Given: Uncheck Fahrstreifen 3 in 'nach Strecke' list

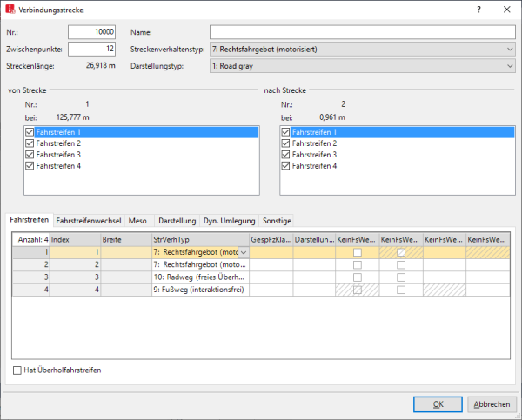Looking at the screenshot, I should [286, 154].
